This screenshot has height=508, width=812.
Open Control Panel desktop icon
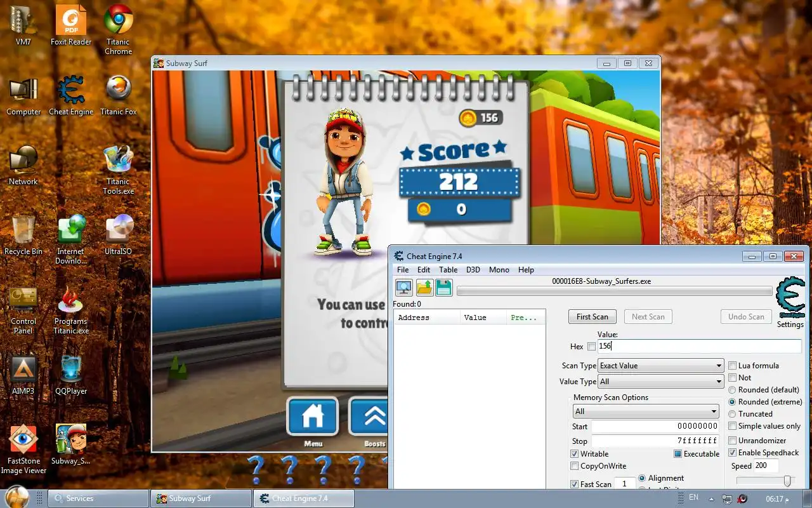click(x=23, y=309)
